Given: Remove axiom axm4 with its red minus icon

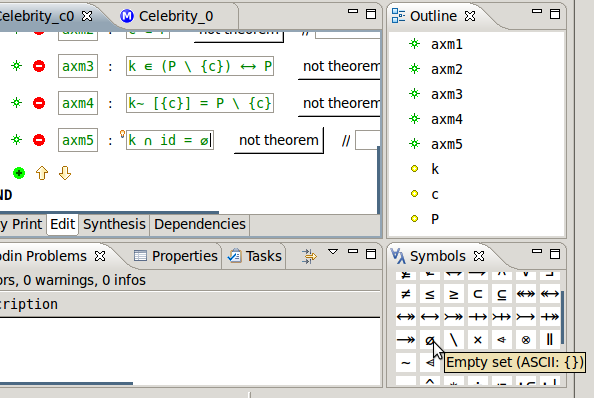Looking at the screenshot, I should pyautogui.click(x=39, y=103).
